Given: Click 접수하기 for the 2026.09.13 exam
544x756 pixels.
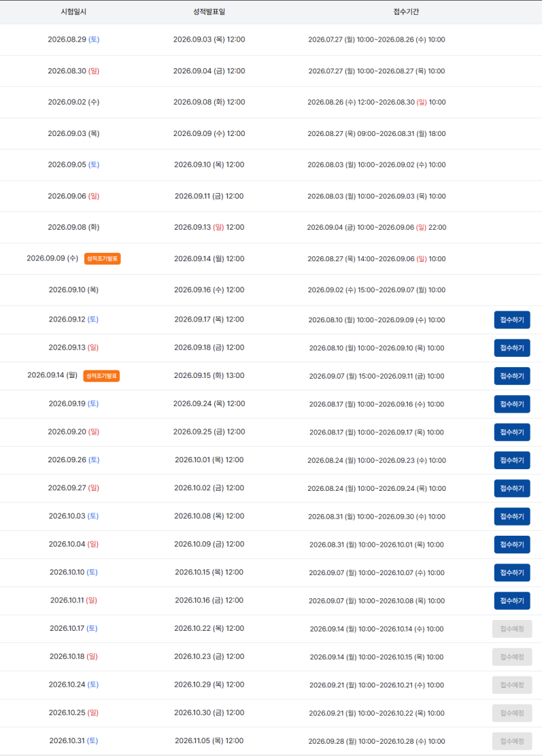Looking at the screenshot, I should tap(511, 347).
